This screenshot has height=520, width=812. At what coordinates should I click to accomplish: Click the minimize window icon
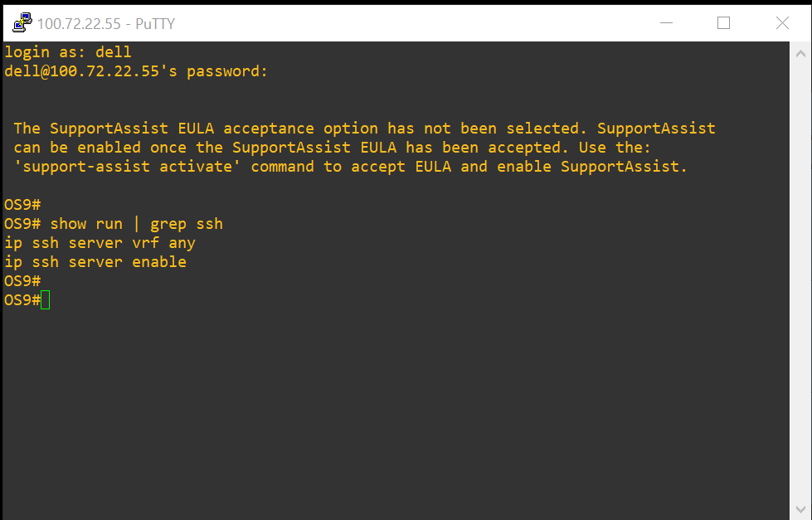[666, 23]
